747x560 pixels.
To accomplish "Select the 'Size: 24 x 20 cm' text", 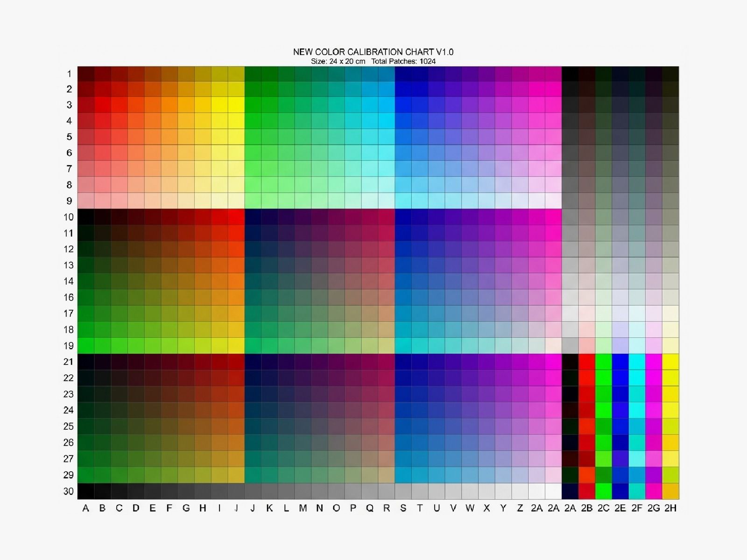I will 338,61.
